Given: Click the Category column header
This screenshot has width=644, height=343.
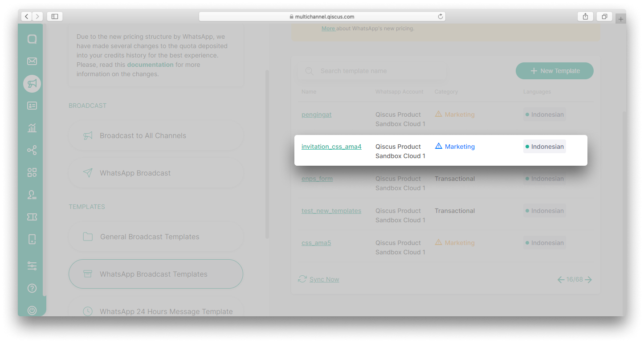Looking at the screenshot, I should point(446,92).
